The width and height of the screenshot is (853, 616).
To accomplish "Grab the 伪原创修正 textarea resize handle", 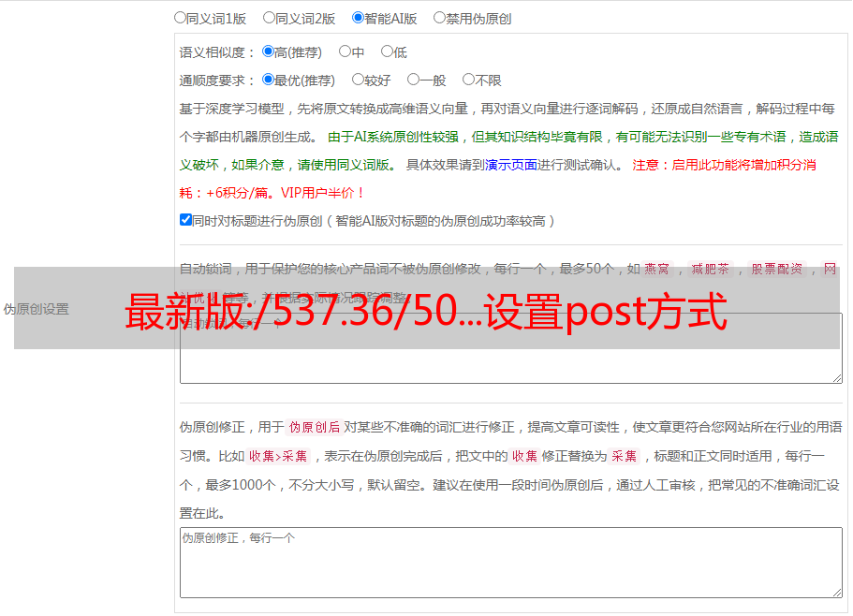I will 837,593.
